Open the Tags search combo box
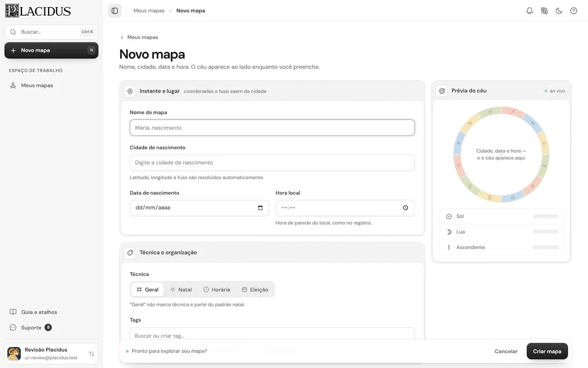Viewport: 588px width, 368px height. click(272, 333)
